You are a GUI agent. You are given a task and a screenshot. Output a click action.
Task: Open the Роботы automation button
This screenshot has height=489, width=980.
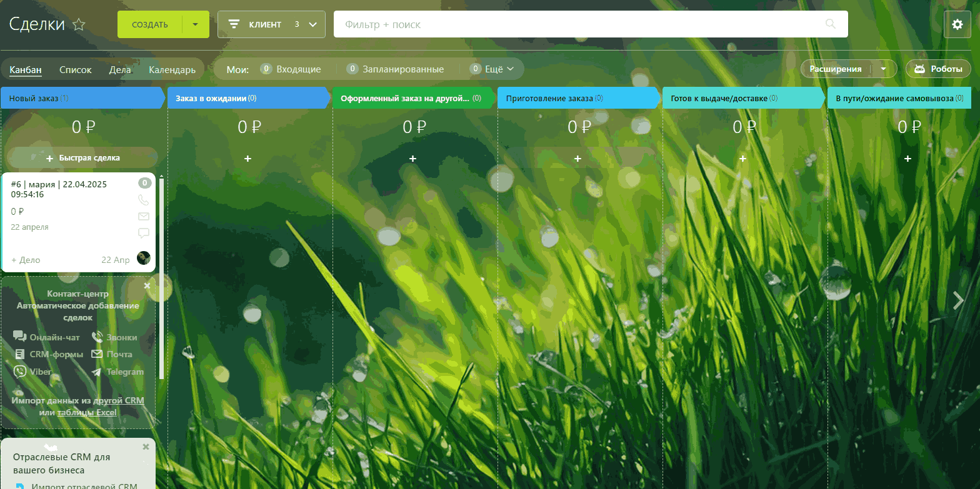pos(938,69)
